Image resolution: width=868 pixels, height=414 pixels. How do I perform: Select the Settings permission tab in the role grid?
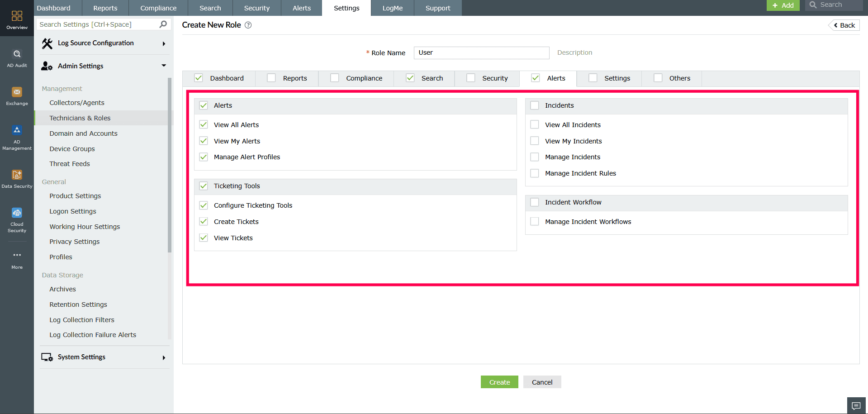pyautogui.click(x=609, y=78)
